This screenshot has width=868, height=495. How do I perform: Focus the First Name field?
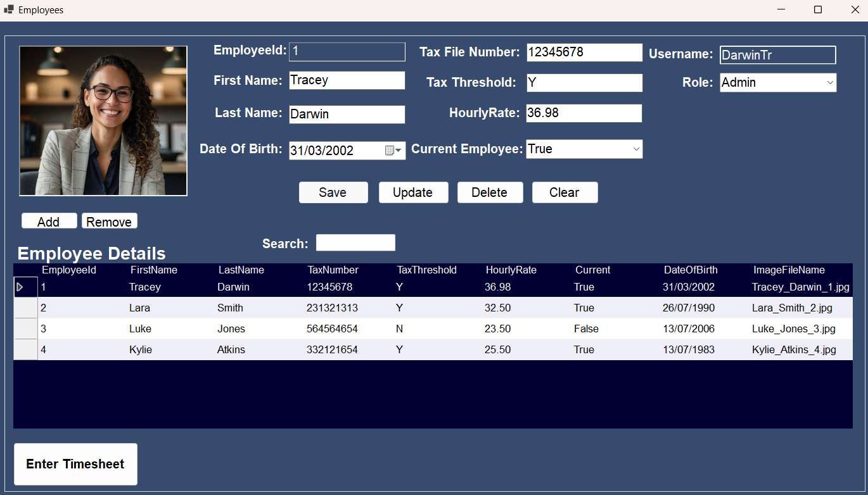point(347,80)
